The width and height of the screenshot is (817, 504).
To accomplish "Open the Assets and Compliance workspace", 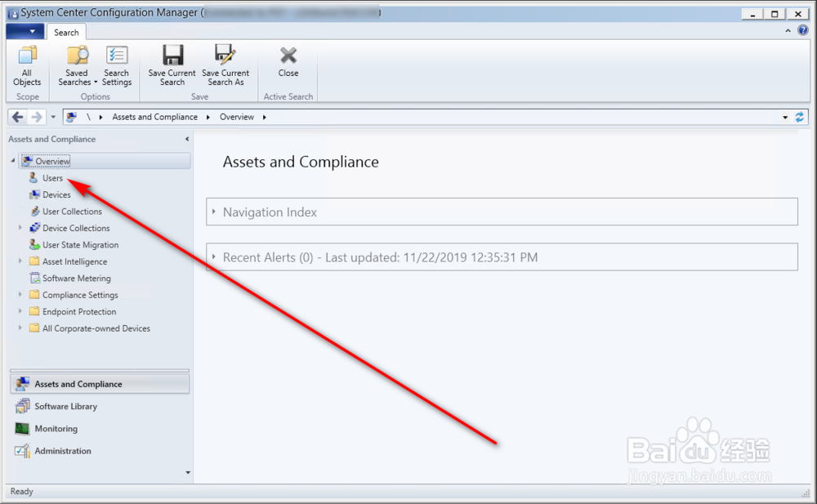I will [x=100, y=384].
